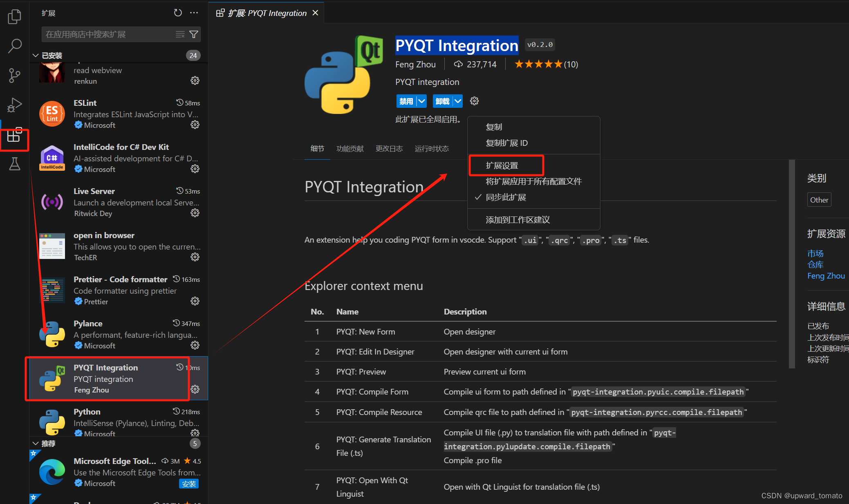Collapse the installed extensions section
The height and width of the screenshot is (504, 849).
click(36, 56)
